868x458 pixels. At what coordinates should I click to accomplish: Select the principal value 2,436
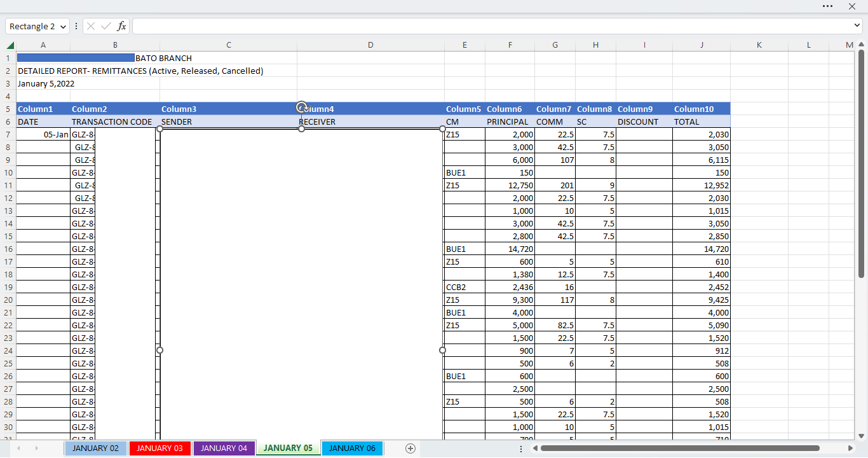pyautogui.click(x=510, y=287)
